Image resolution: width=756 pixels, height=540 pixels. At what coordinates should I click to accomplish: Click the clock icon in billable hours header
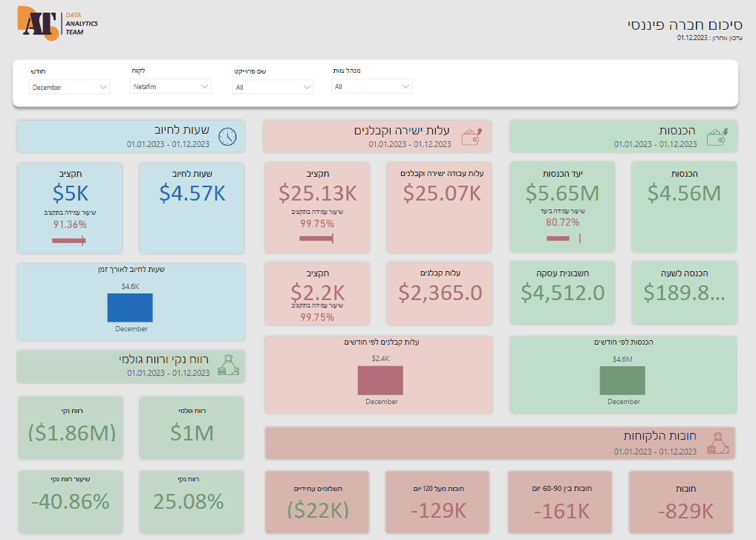click(227, 137)
